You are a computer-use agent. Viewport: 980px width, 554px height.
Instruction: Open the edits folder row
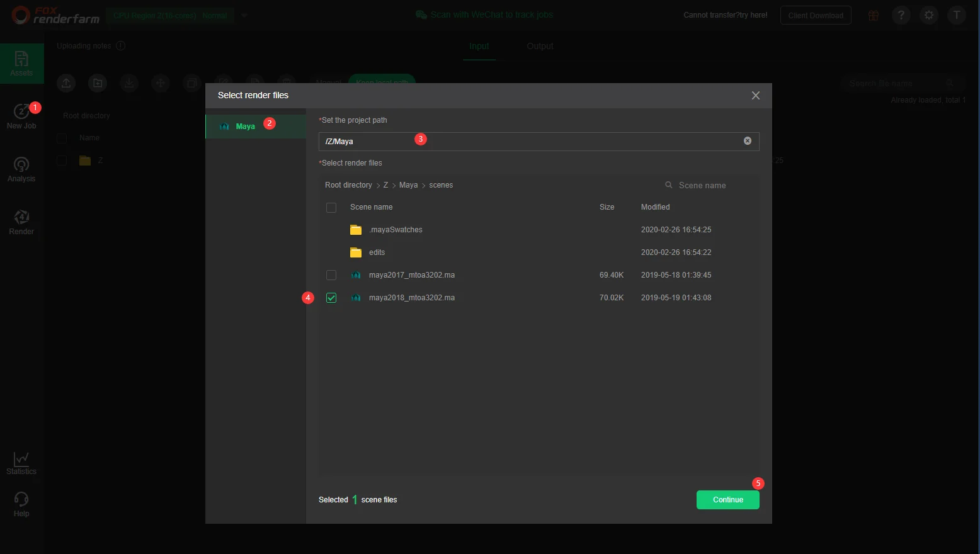point(539,252)
